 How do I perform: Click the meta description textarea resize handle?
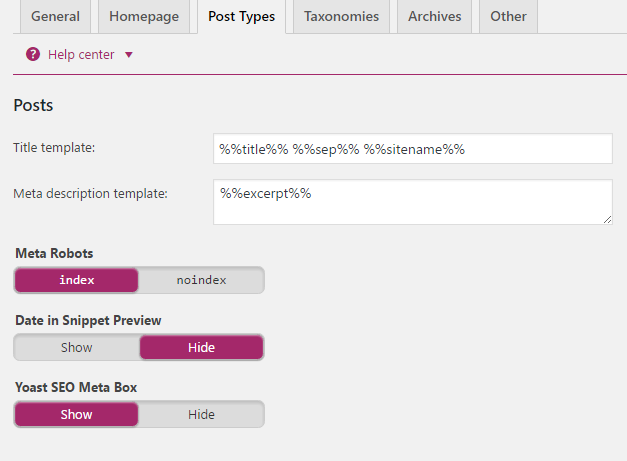point(607,219)
